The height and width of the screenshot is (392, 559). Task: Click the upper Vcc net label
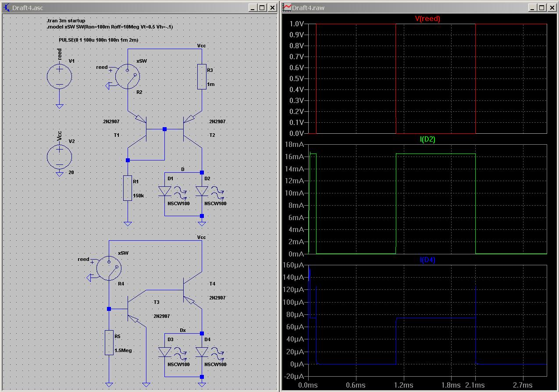pos(202,45)
